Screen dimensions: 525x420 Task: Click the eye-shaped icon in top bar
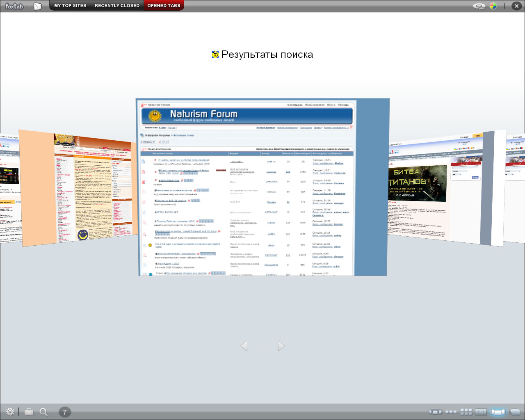[x=479, y=6]
